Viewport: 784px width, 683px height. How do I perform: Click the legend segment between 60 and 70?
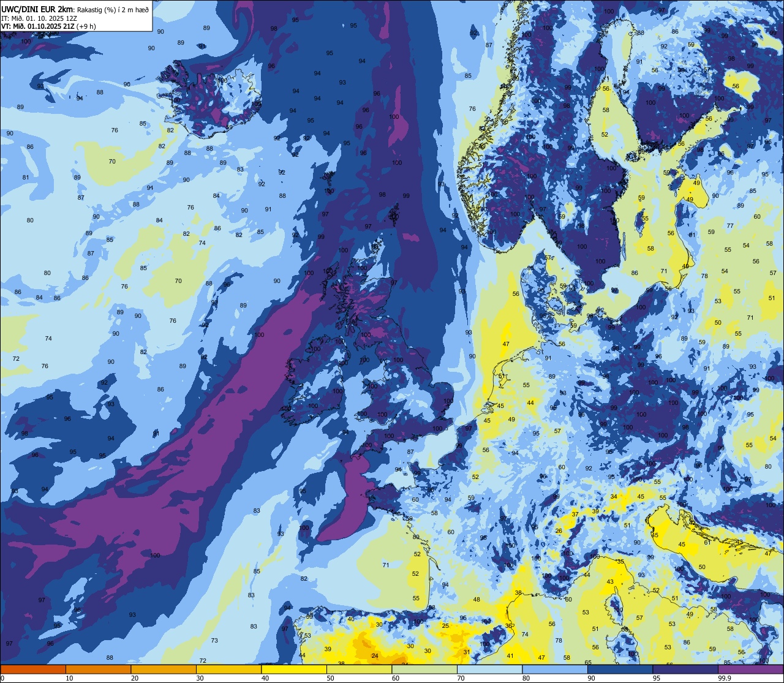(x=424, y=669)
